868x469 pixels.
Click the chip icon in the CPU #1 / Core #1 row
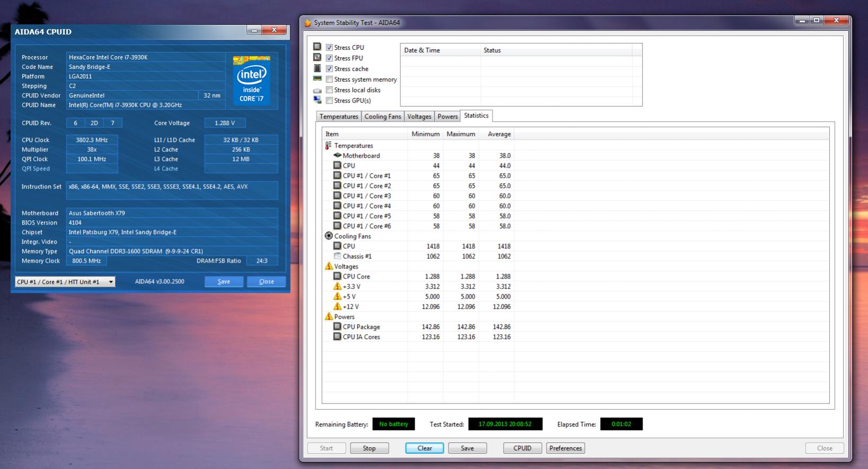pyautogui.click(x=337, y=176)
